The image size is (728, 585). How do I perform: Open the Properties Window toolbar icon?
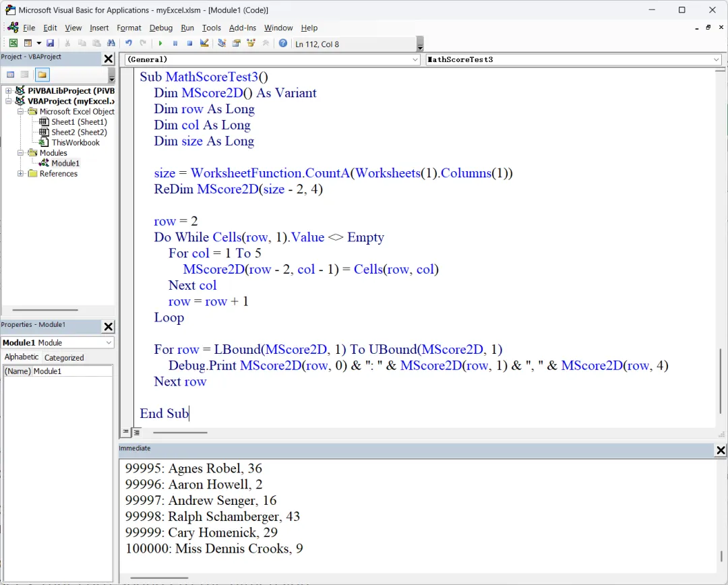point(237,43)
